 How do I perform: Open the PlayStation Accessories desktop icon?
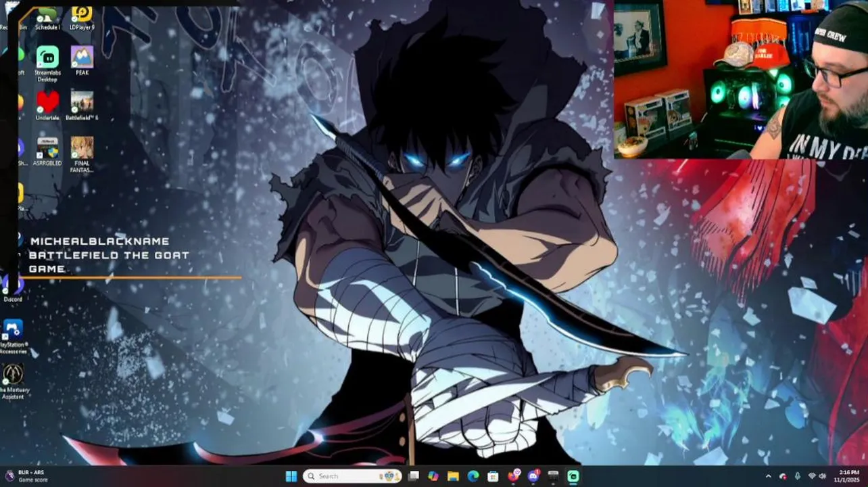pos(12,337)
